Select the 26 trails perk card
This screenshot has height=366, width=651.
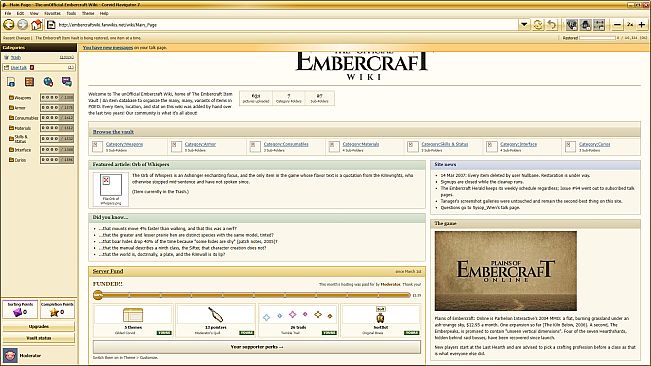[x=298, y=320]
